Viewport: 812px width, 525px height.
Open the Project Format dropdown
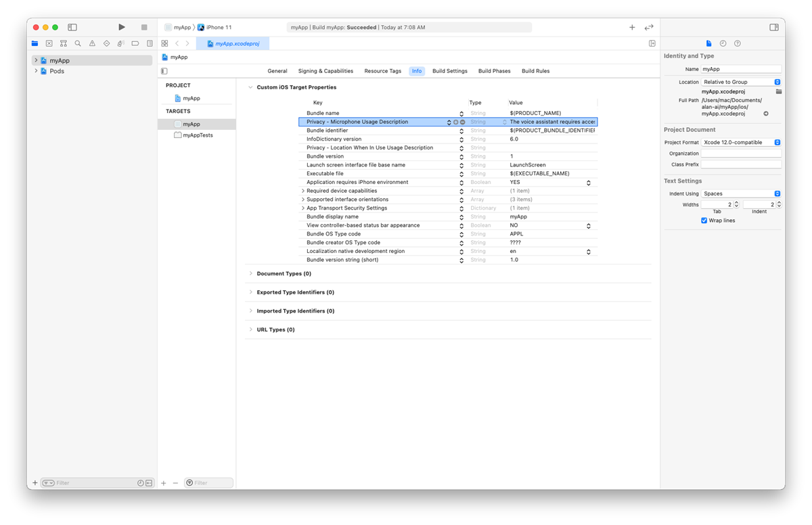(741, 143)
